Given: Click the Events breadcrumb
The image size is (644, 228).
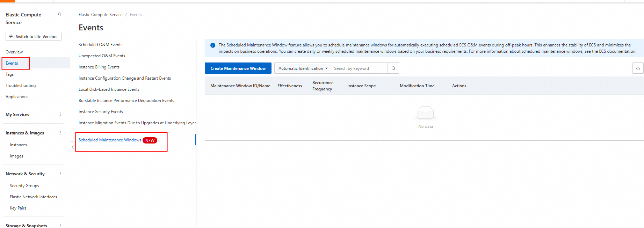Looking at the screenshot, I should [x=136, y=15].
